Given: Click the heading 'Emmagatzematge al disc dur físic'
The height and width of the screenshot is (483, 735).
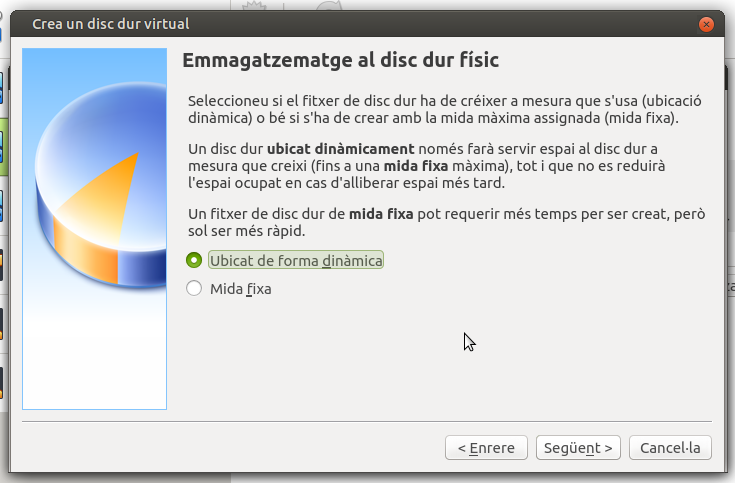Looking at the screenshot, I should pyautogui.click(x=340, y=61).
